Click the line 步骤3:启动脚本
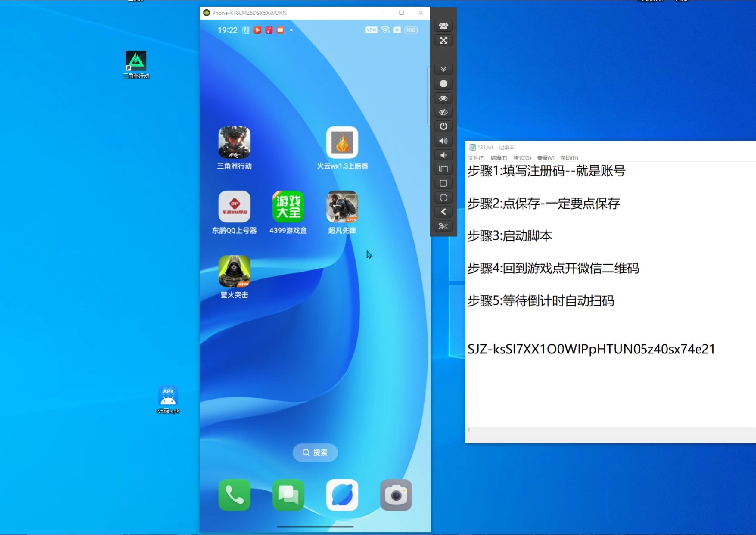Image resolution: width=756 pixels, height=535 pixels. click(x=510, y=236)
